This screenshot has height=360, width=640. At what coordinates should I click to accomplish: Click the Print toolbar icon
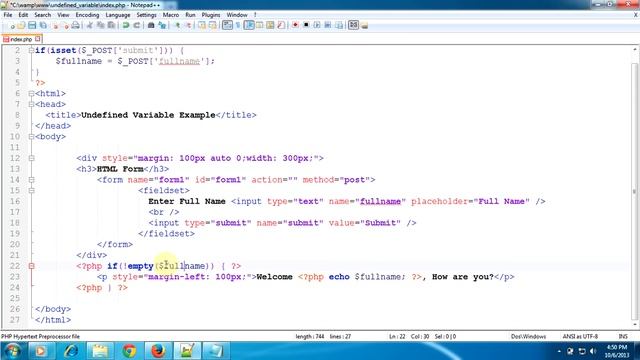coord(76,25)
